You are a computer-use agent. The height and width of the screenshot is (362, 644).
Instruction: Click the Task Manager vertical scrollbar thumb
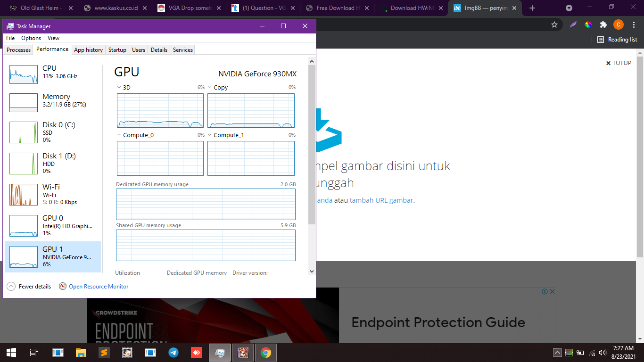pyautogui.click(x=312, y=145)
